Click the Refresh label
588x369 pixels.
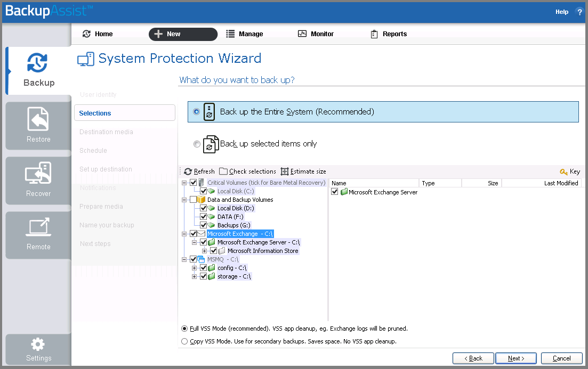pos(204,171)
